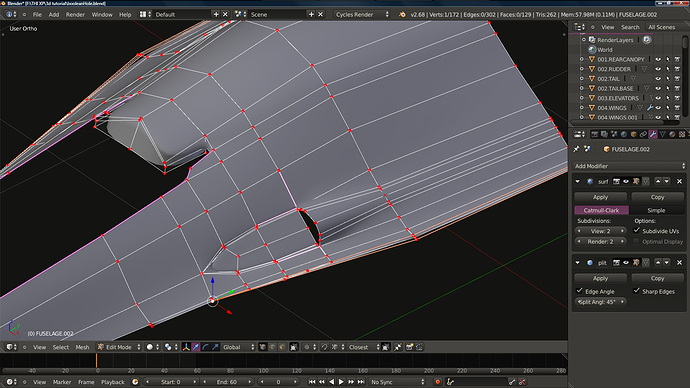690x388 pixels.
Task: Open the Object Constraints tab chain icon
Action: (x=643, y=134)
